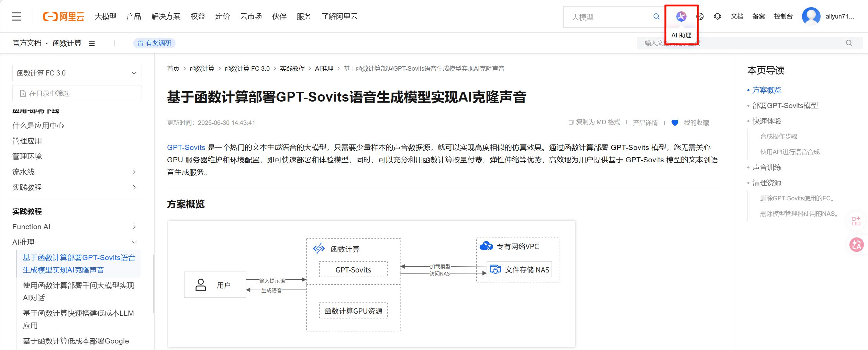This screenshot has height=350, width=868.
Task: Open the 控制台 console link
Action: tap(783, 16)
